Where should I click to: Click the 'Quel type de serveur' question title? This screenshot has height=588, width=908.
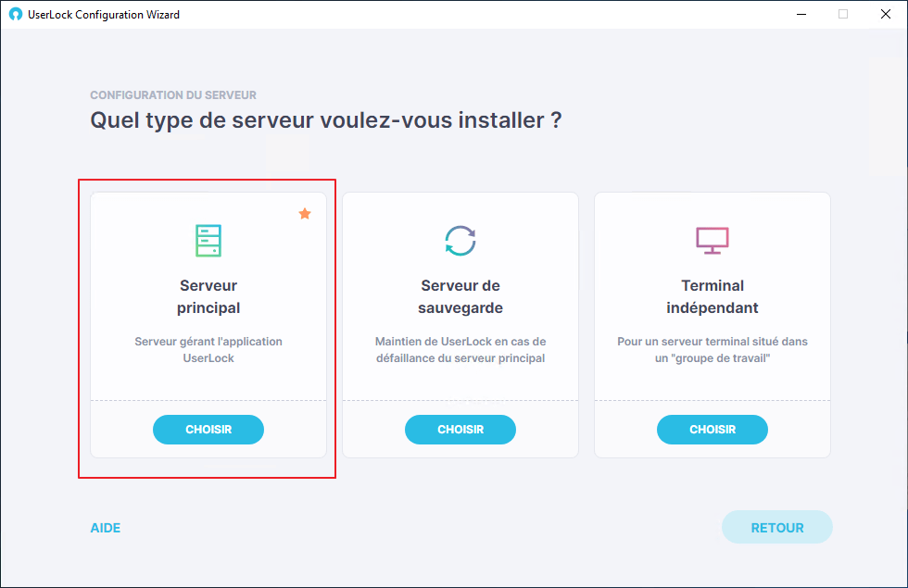click(326, 120)
